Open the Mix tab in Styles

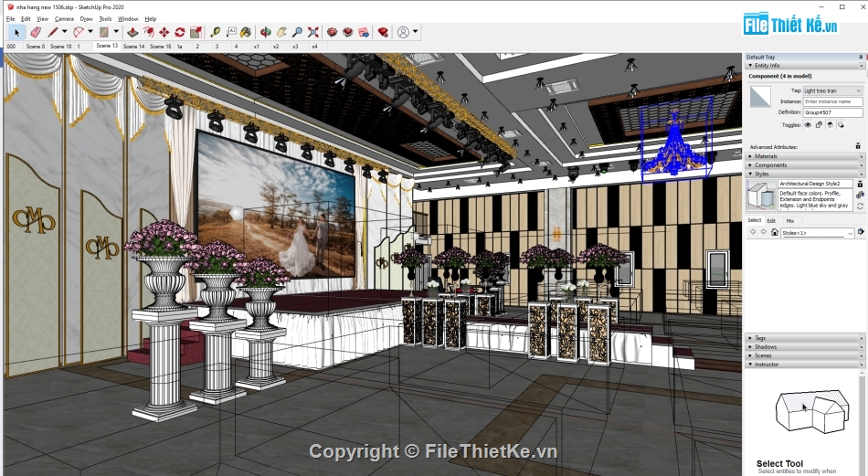coord(790,220)
